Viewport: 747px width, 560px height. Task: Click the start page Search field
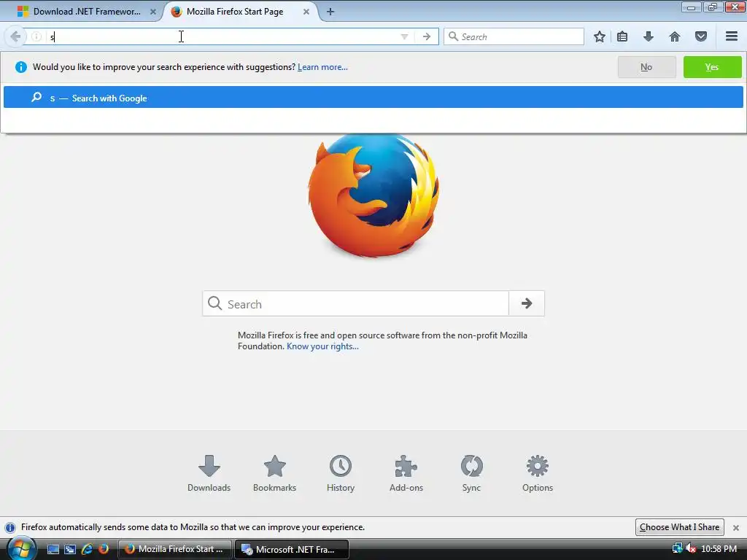click(355, 304)
